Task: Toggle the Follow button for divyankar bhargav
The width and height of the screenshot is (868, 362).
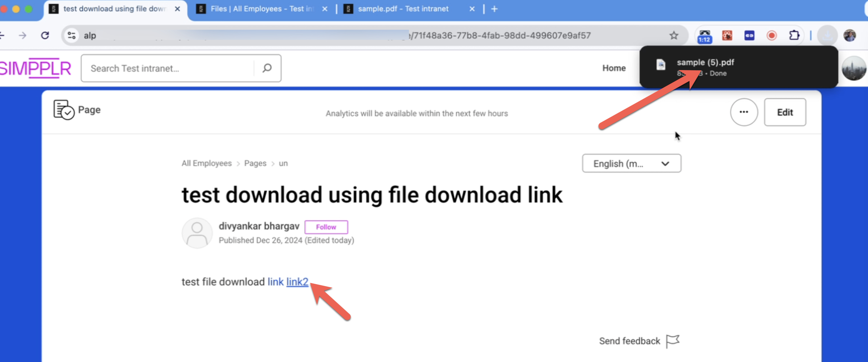Action: pyautogui.click(x=326, y=227)
